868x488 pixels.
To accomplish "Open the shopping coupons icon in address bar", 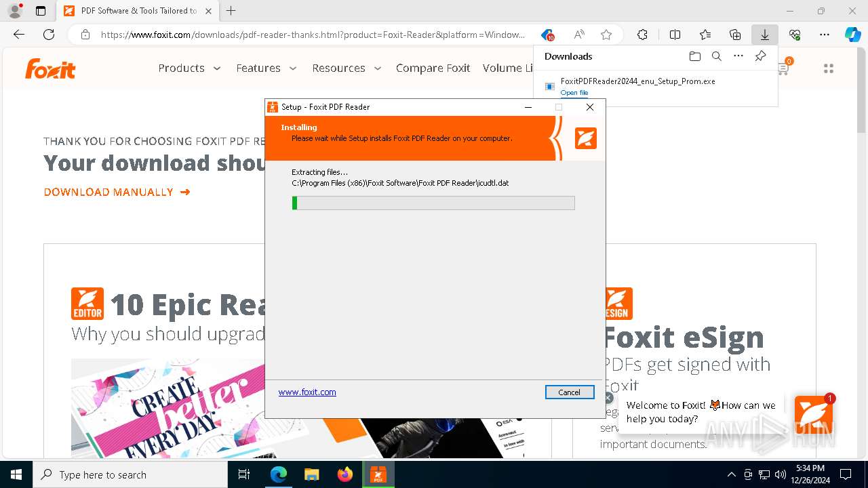I will (x=547, y=35).
